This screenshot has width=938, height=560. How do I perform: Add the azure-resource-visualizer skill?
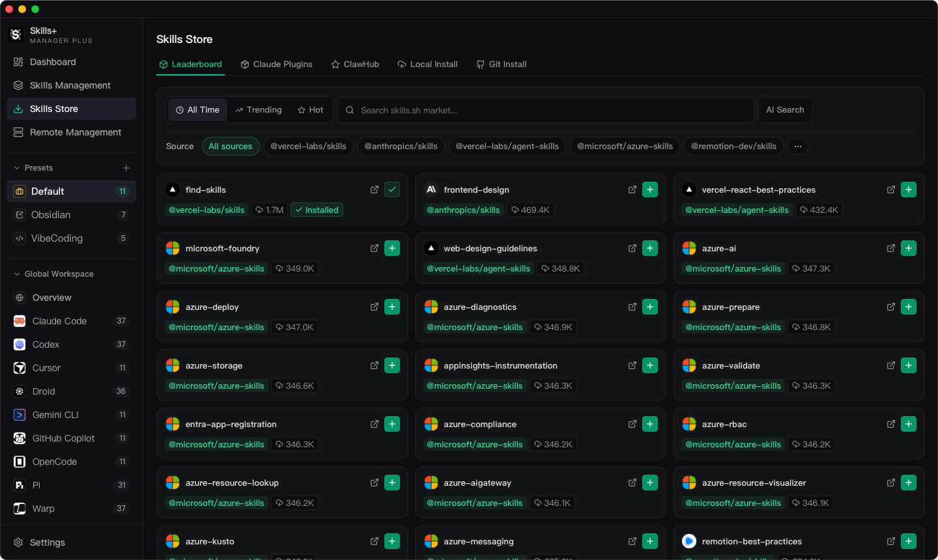[909, 483]
